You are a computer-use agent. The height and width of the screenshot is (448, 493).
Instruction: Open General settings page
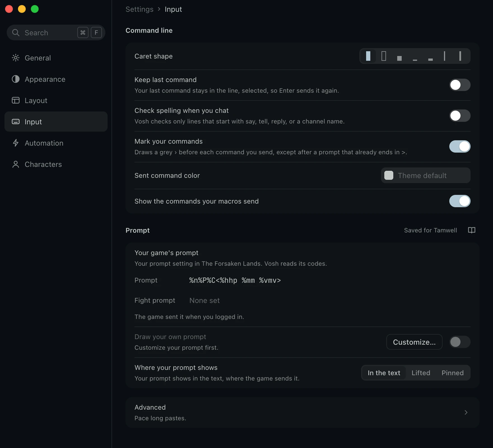pyautogui.click(x=56, y=58)
